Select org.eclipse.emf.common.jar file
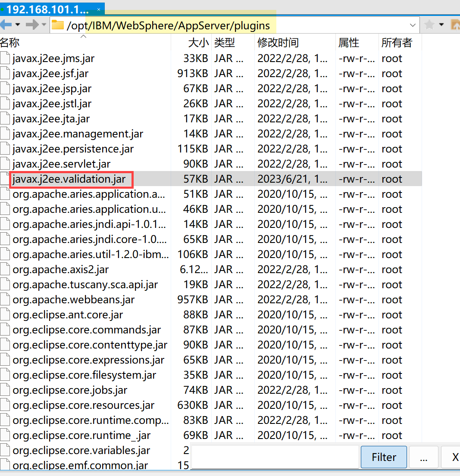Image resolution: width=460 pixels, height=476 pixels. [81, 466]
